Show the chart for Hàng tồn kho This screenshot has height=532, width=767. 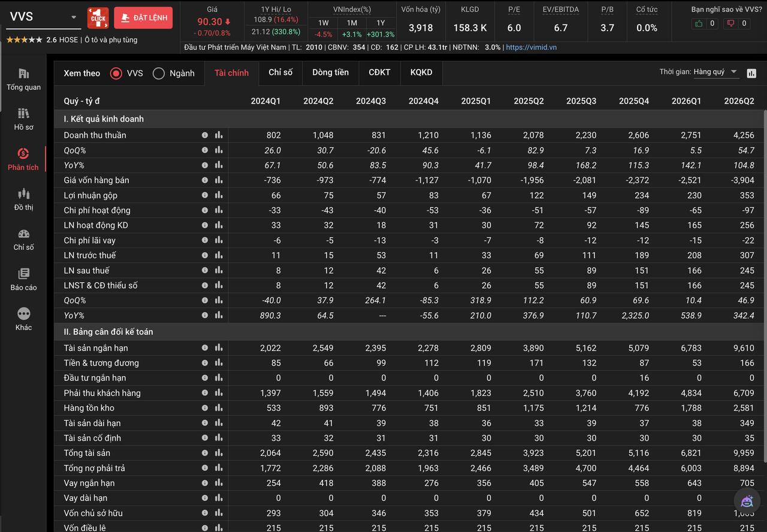219,408
